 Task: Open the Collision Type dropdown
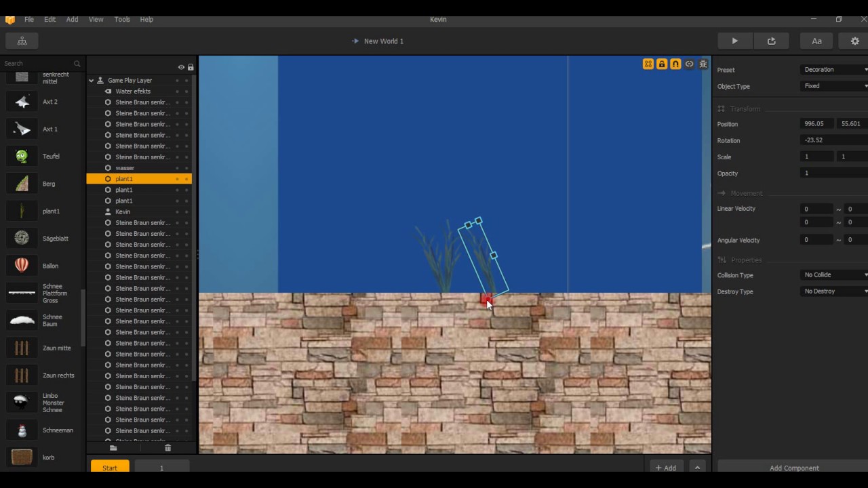click(834, 275)
